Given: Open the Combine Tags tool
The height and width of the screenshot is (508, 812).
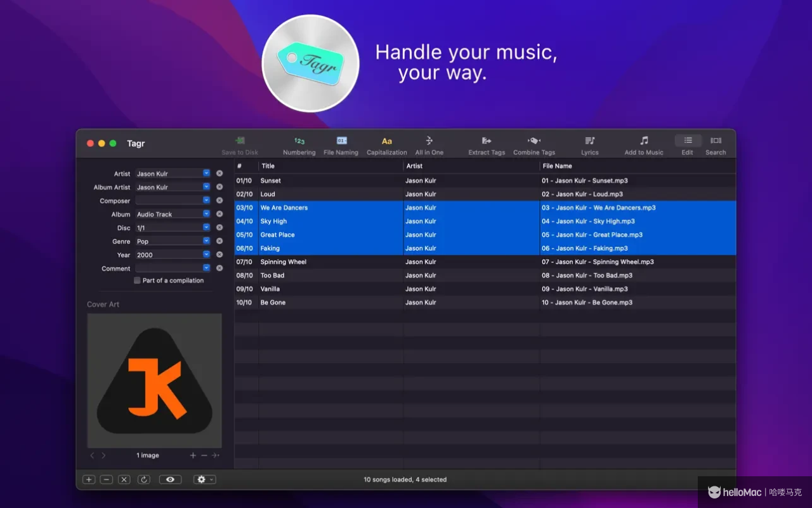Looking at the screenshot, I should tap(534, 145).
